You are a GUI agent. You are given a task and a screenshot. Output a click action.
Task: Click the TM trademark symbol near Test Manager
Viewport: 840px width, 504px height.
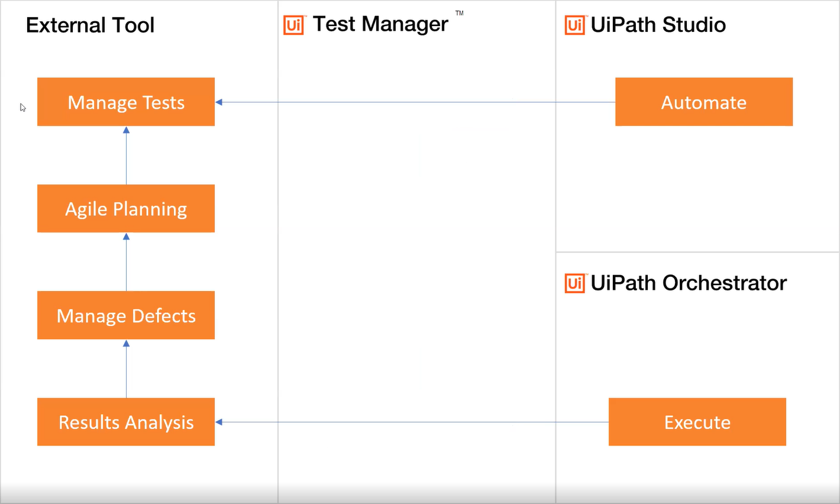(x=460, y=13)
